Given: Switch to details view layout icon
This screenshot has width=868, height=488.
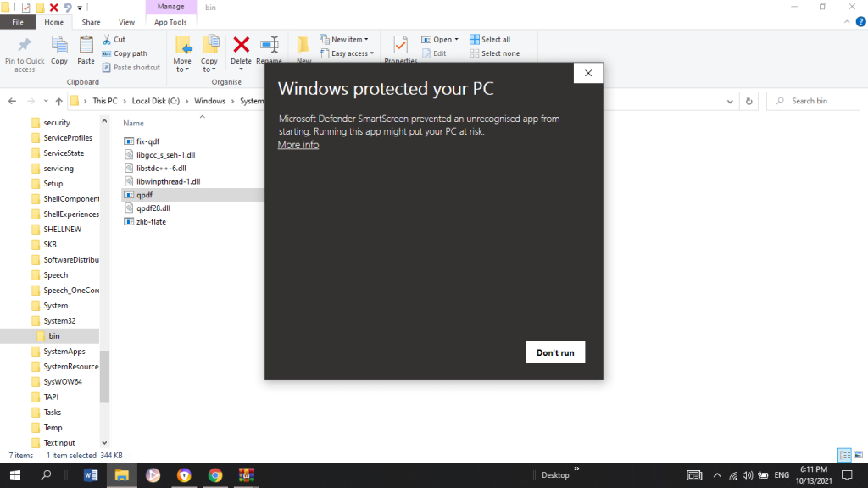Looking at the screenshot, I should (845, 455).
